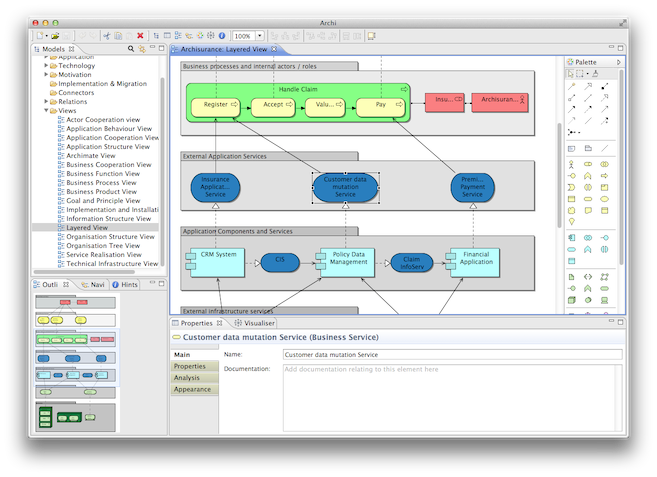Pick the Business Actor stick-figure icon
The width and height of the screenshot is (657, 477).
pos(572,164)
